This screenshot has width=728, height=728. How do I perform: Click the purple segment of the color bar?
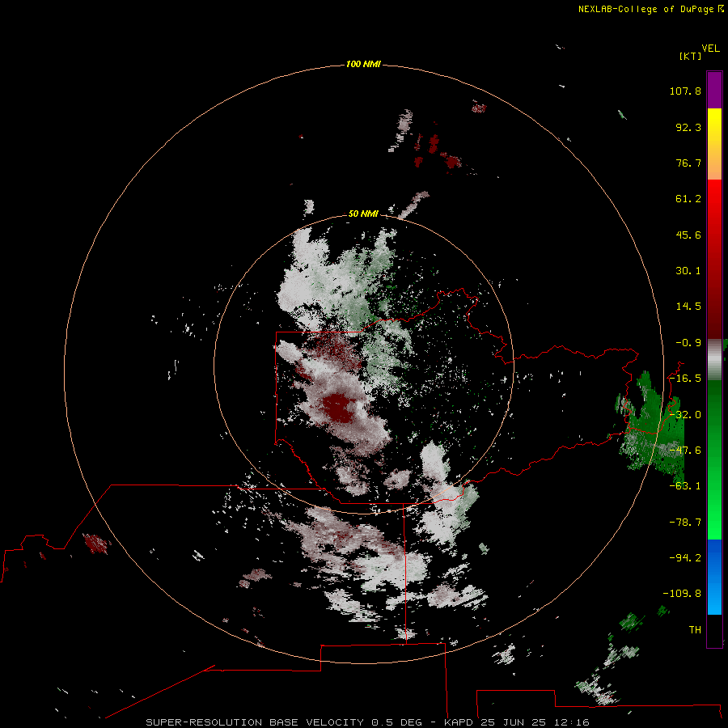point(714,90)
